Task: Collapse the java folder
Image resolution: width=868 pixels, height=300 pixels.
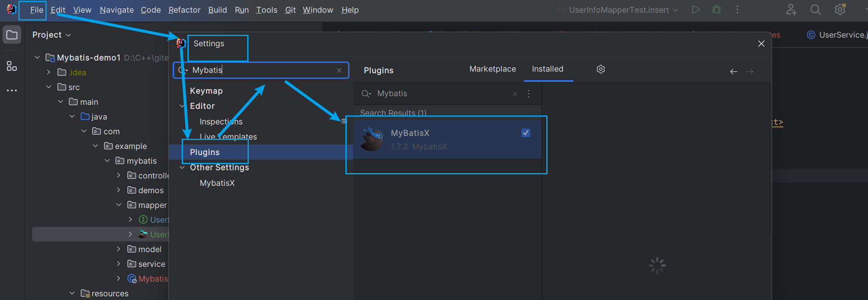Action: tap(72, 116)
